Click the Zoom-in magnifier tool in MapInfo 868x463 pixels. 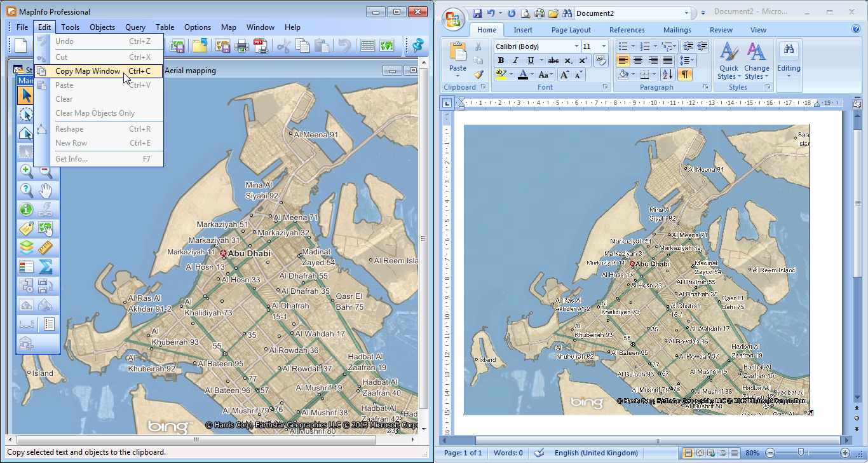pyautogui.click(x=26, y=170)
